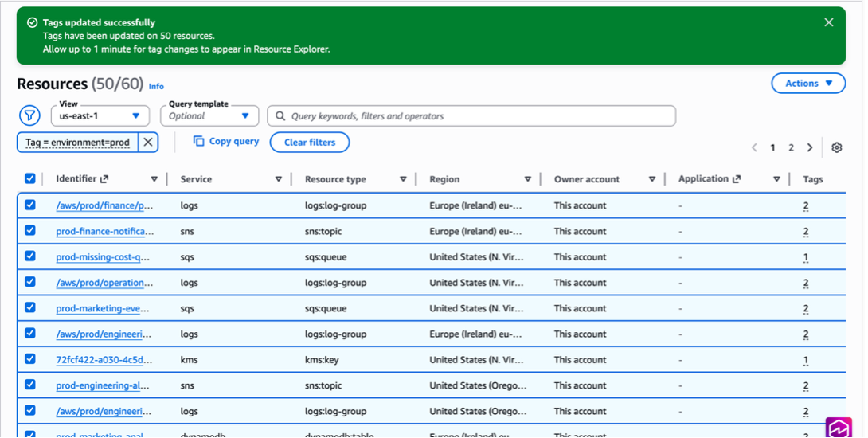This screenshot has height=438, width=868.
Task: Open the Actions dropdown button
Action: pyautogui.click(x=808, y=83)
